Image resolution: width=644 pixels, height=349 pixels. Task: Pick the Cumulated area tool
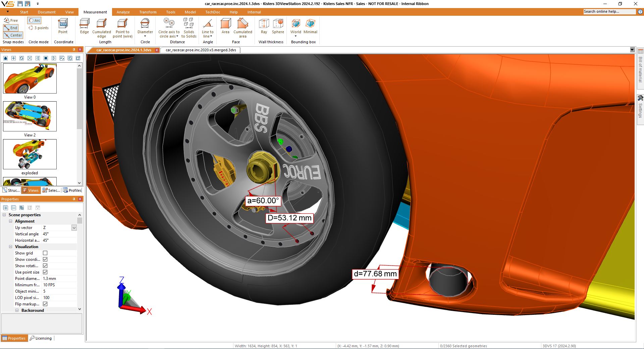[x=243, y=26]
